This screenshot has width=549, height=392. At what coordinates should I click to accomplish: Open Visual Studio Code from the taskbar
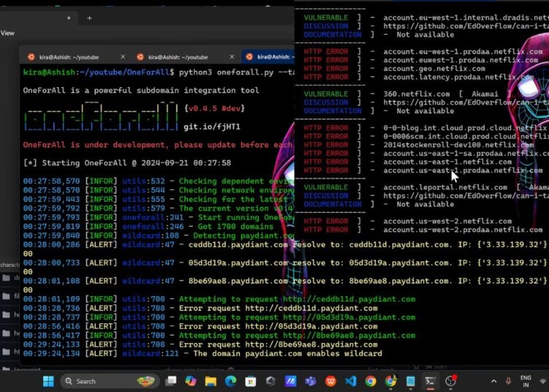pos(351,381)
